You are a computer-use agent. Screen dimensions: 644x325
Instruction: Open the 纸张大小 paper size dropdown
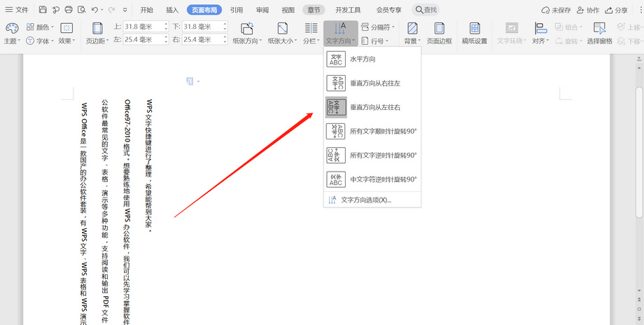pos(283,34)
